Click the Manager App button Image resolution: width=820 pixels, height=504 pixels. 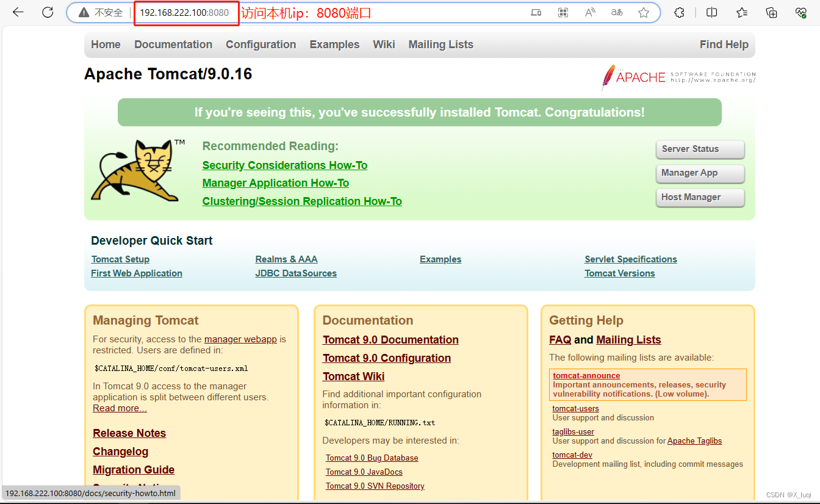coord(700,173)
